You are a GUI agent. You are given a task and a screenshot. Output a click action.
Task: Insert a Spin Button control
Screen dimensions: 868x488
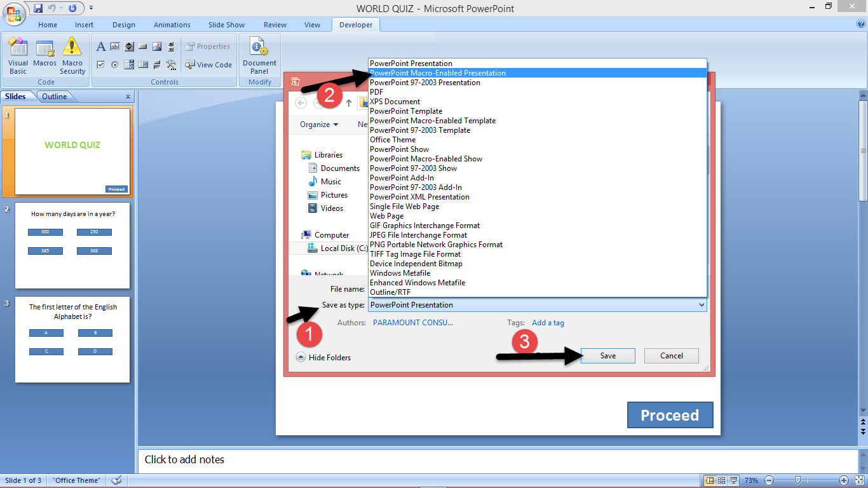point(129,46)
